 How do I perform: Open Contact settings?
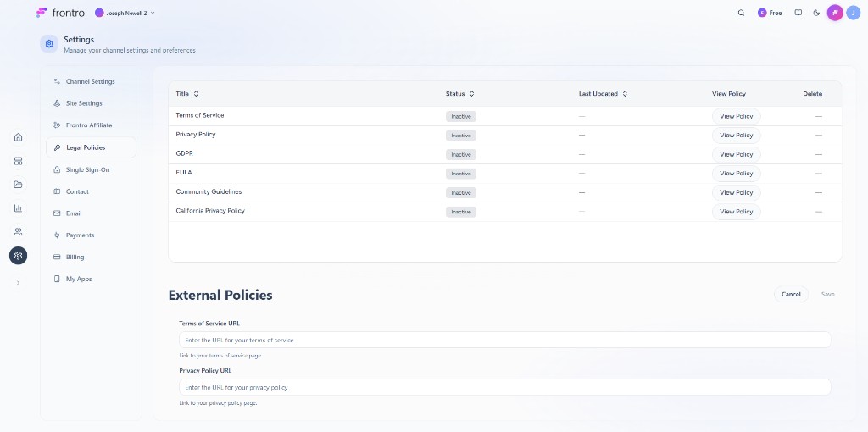(91, 191)
